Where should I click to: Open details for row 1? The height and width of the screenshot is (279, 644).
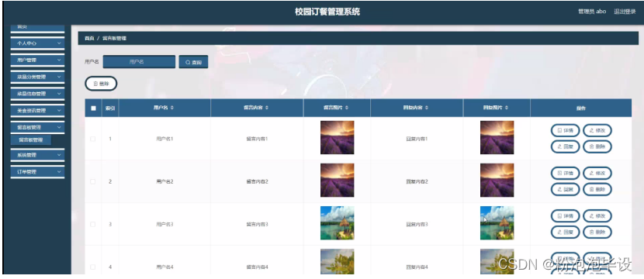[565, 130]
